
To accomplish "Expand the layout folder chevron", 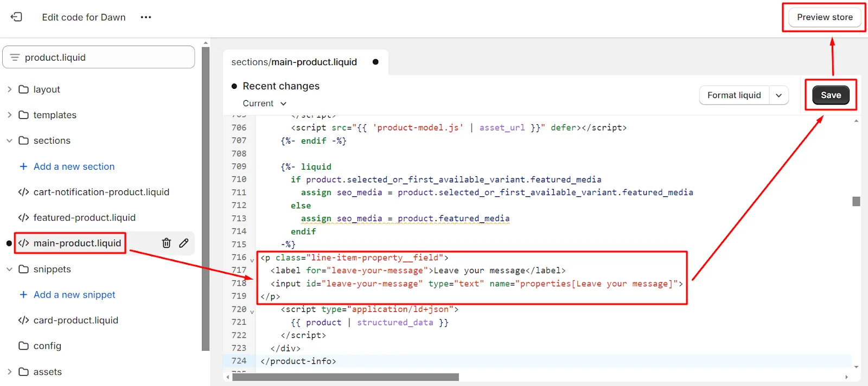I will (x=9, y=89).
